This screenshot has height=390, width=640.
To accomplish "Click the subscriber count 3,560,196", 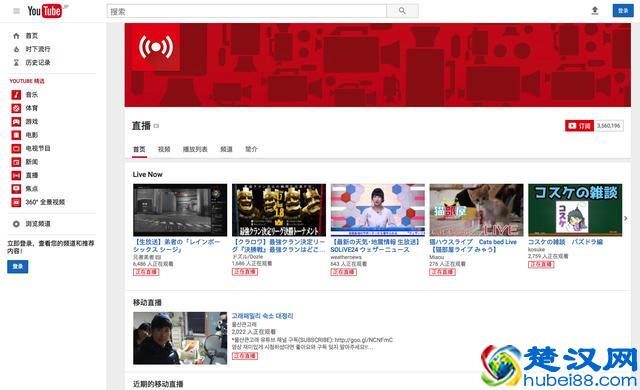I will tap(608, 126).
